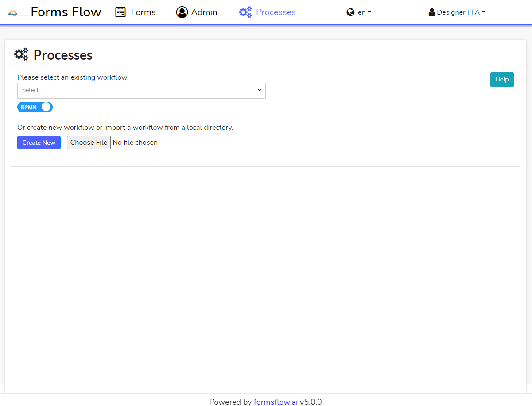This screenshot has width=532, height=406.
Task: Click the Help button
Action: pos(501,80)
